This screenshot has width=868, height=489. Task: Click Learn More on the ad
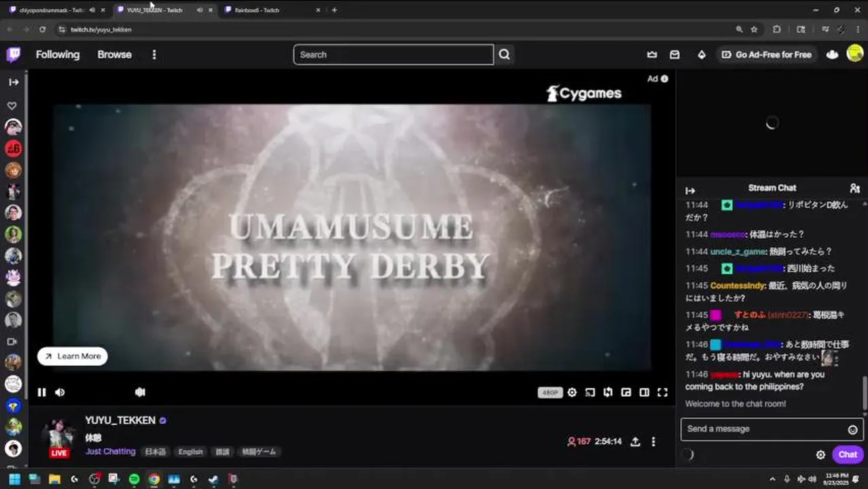tap(73, 356)
